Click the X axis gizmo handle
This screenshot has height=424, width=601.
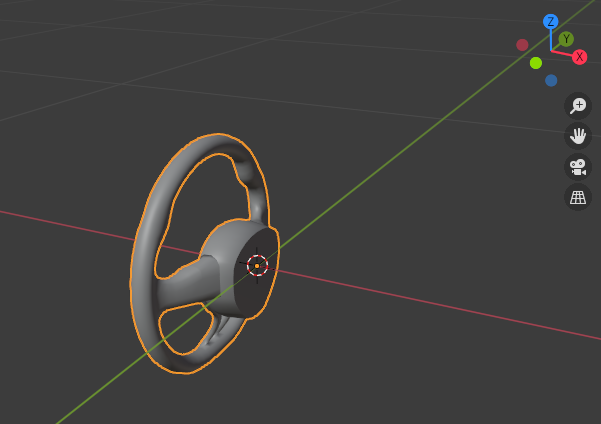point(580,57)
